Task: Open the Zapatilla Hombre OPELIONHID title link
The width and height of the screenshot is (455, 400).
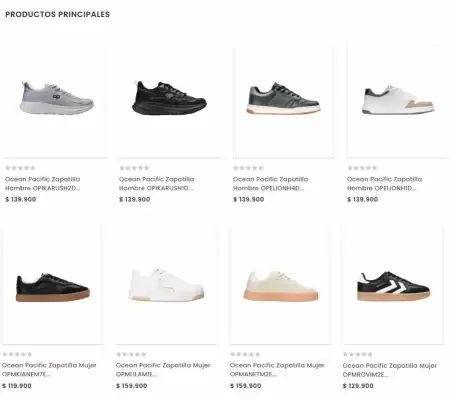Action: 385,184
